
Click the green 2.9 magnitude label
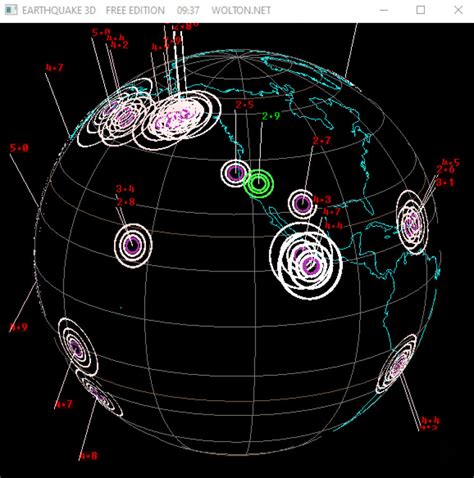[271, 116]
